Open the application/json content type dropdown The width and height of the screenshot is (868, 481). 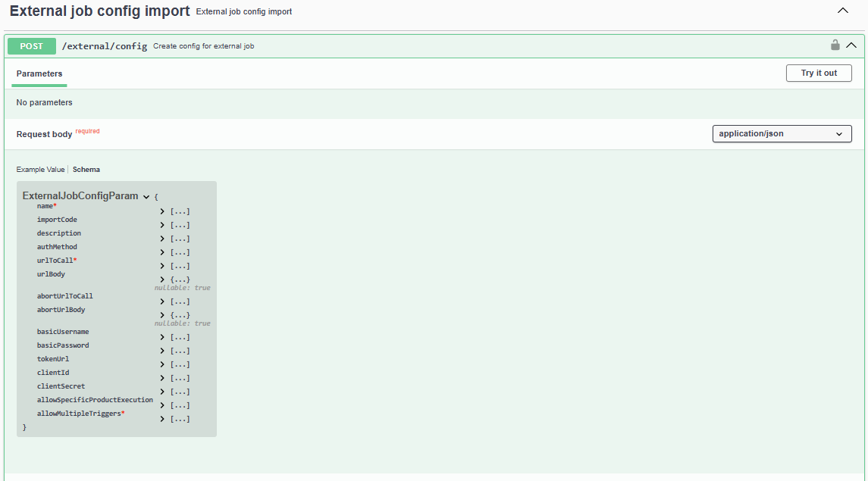click(x=782, y=134)
